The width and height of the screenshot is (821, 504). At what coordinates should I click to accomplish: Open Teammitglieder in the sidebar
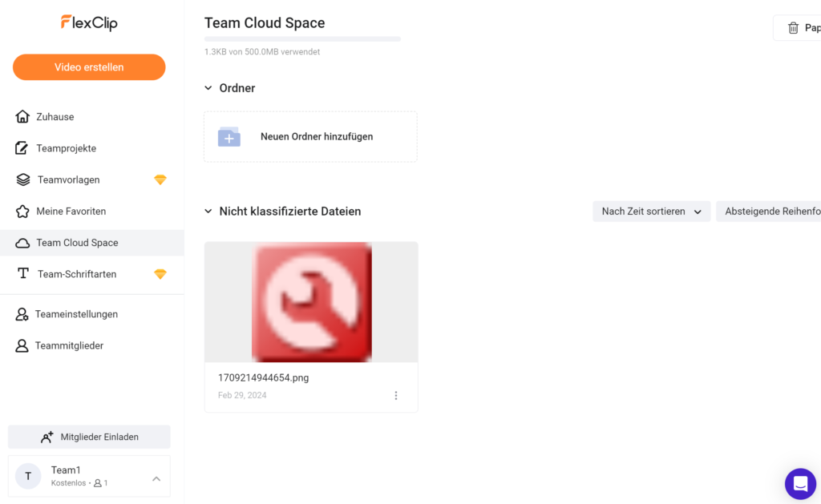[92, 345]
